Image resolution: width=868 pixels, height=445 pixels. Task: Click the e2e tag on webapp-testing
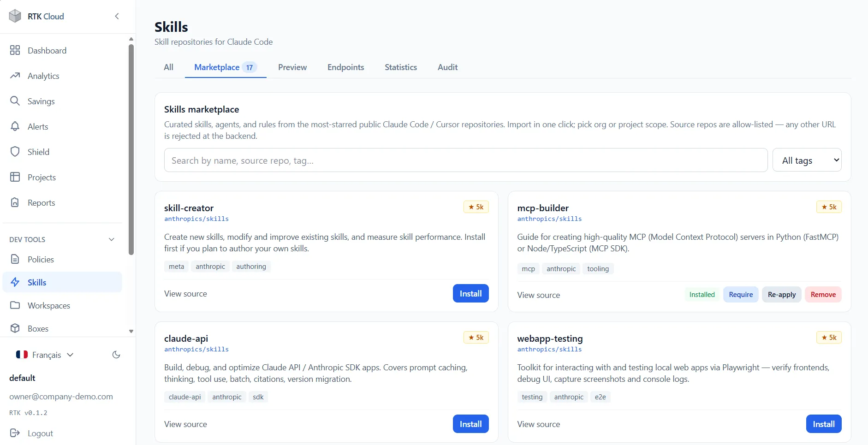coord(600,397)
